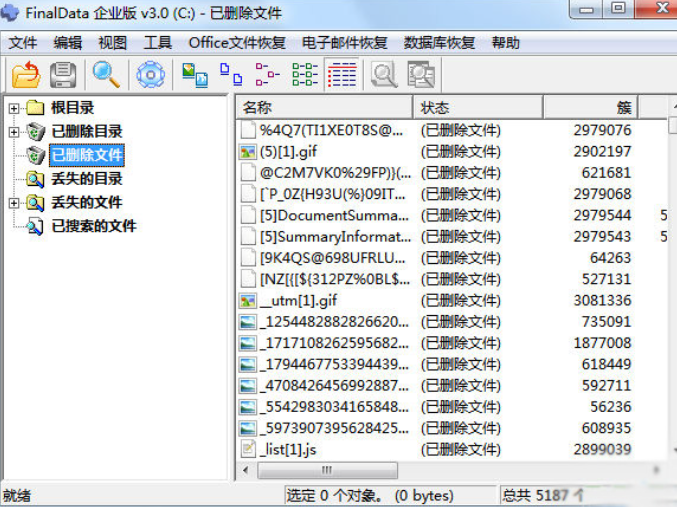Click the save disk toolbar icon

[63, 75]
